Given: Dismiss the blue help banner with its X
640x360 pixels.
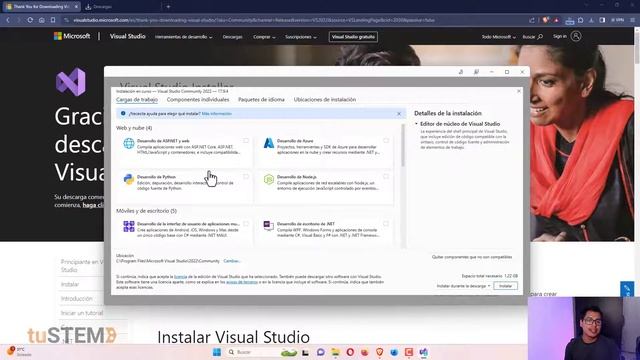Looking at the screenshot, I should (399, 114).
